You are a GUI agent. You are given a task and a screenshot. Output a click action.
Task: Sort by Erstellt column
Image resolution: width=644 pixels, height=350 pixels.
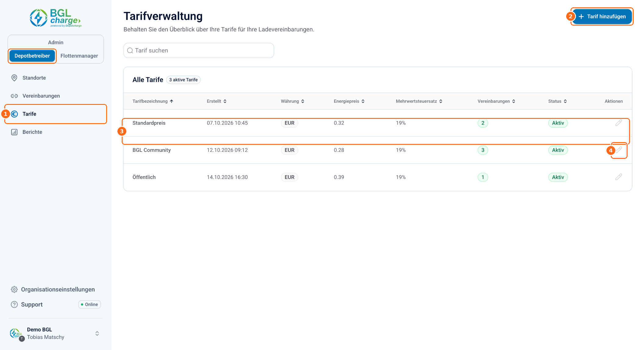(217, 101)
